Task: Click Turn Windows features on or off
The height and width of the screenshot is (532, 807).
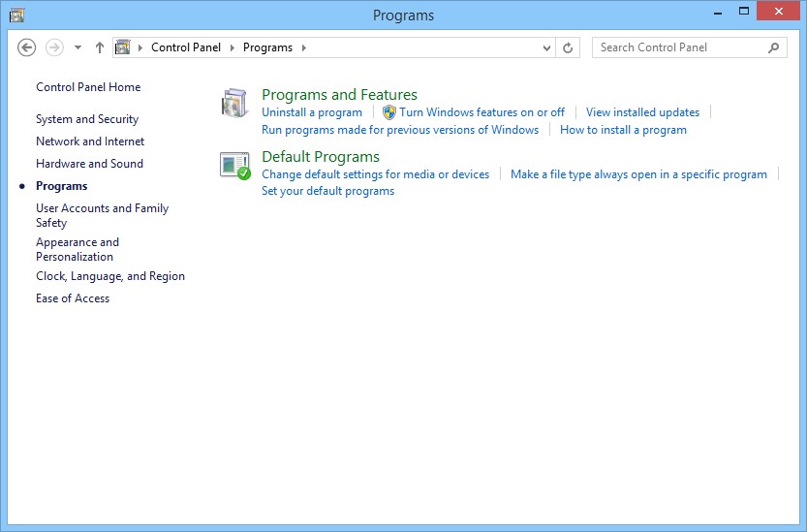Action: click(x=481, y=112)
